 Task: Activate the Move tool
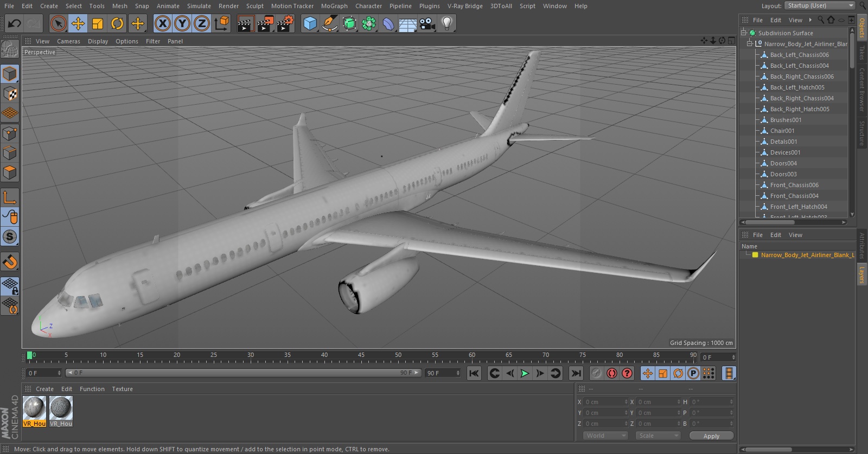pos(78,23)
